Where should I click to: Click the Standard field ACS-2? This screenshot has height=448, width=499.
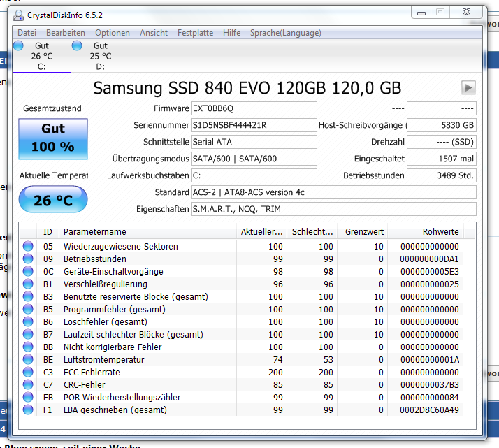pos(334,192)
